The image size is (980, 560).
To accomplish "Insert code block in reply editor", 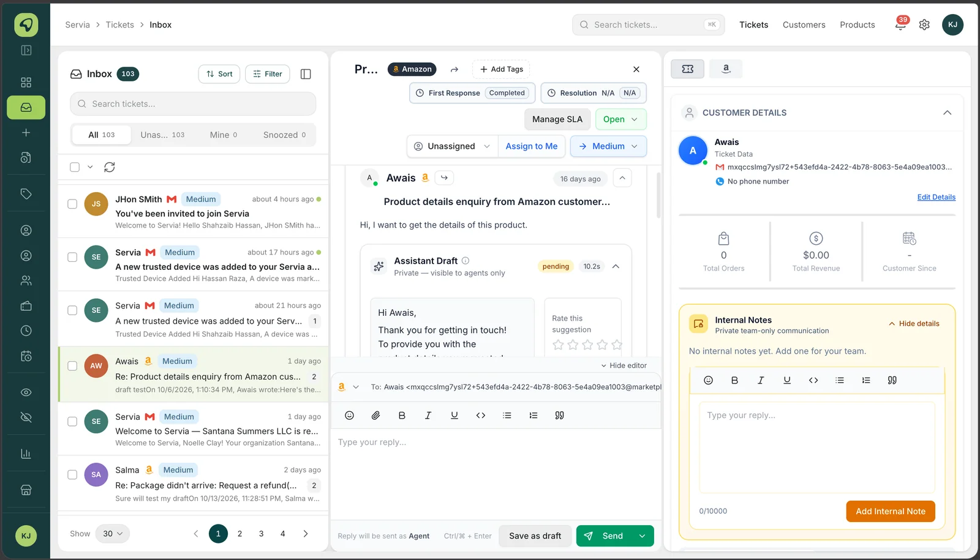I will 481,416.
